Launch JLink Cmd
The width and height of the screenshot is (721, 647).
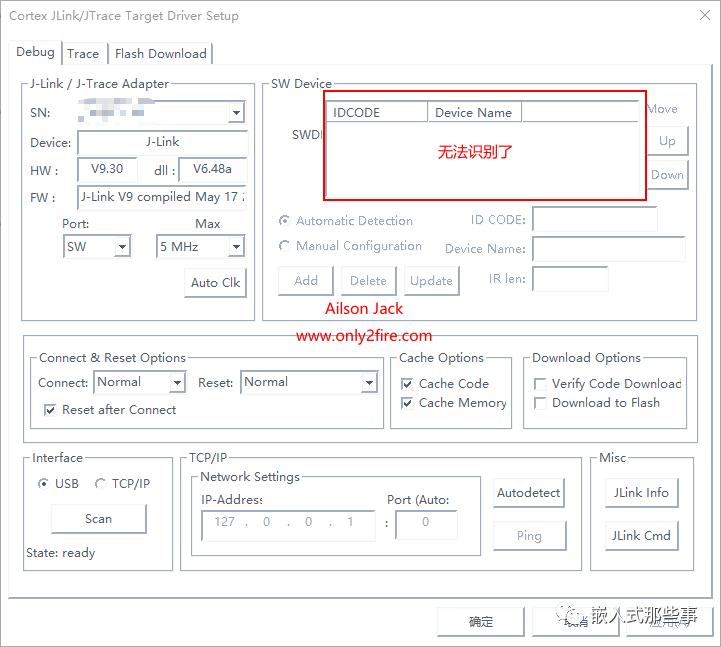(641, 535)
